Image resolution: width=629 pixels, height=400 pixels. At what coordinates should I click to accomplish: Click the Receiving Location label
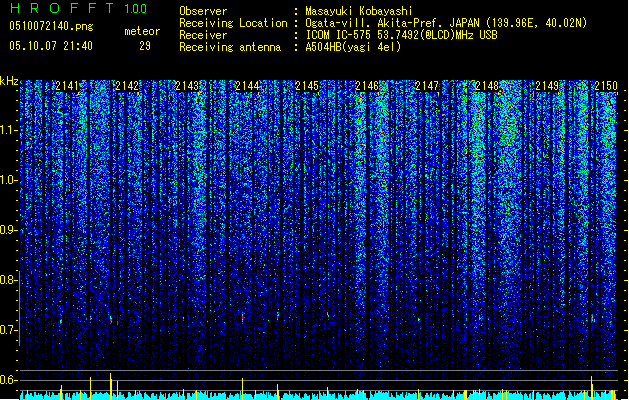pos(233,23)
